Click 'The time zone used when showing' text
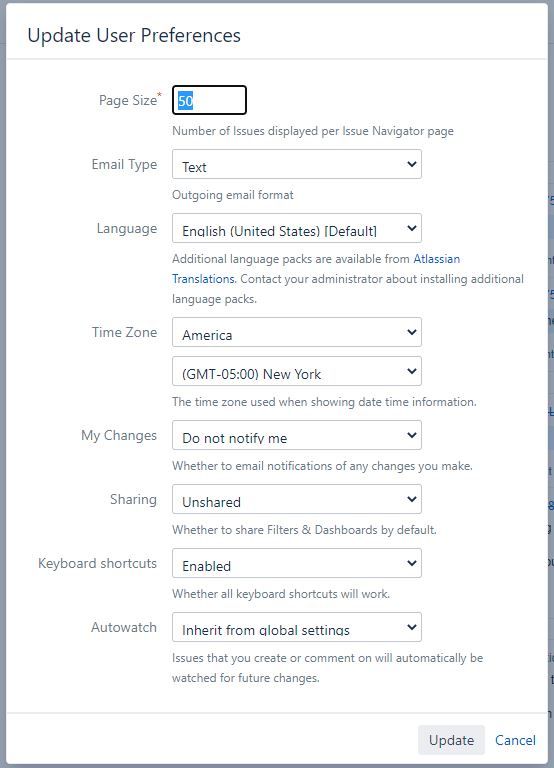The height and width of the screenshot is (768, 554). tap(324, 402)
